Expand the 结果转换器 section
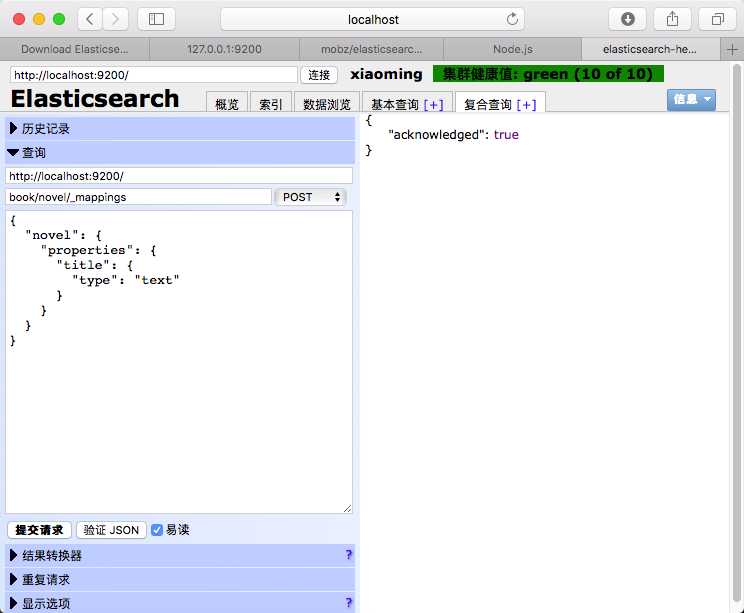The width and height of the screenshot is (744, 613). (x=180, y=555)
